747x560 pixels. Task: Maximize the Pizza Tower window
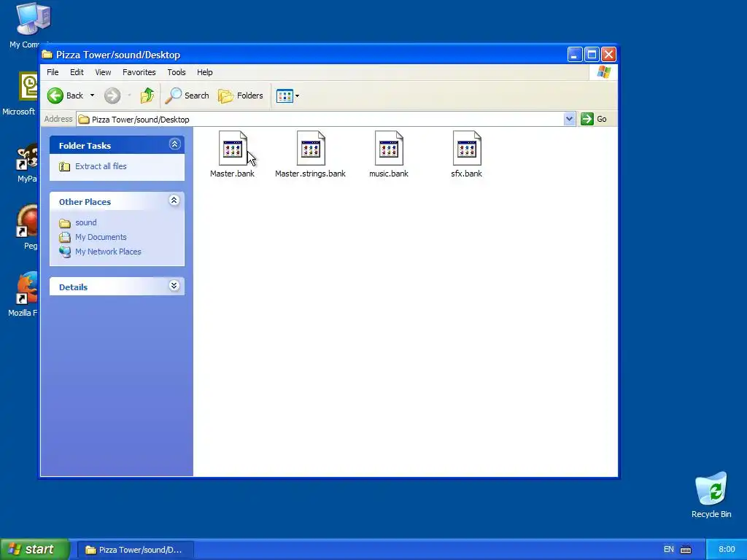pos(592,55)
